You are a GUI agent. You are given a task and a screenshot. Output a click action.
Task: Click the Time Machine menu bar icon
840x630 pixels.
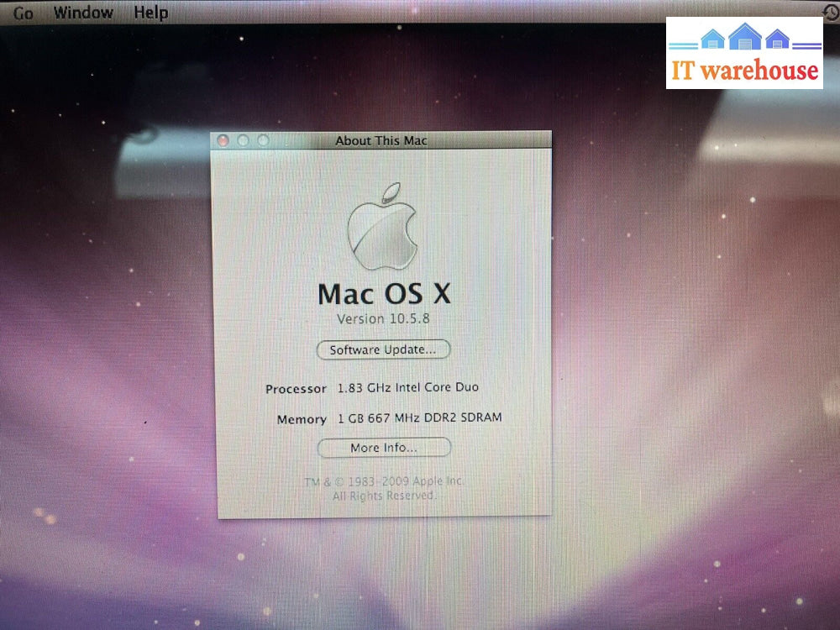[x=830, y=11]
